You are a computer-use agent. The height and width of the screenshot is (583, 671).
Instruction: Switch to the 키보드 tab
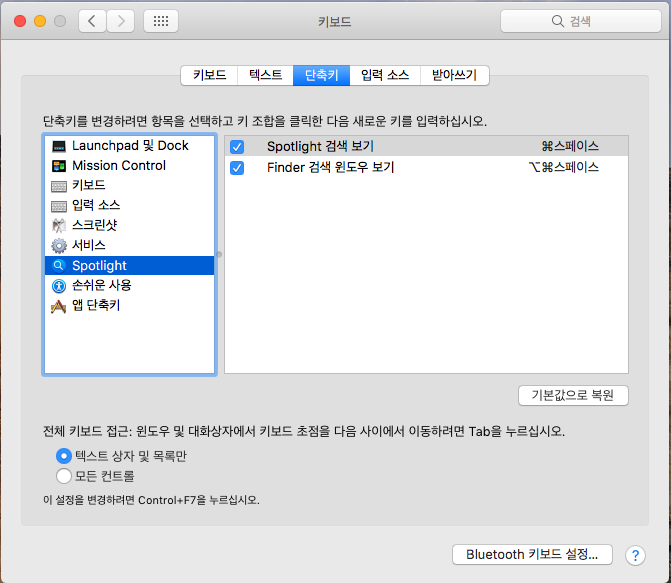(209, 75)
